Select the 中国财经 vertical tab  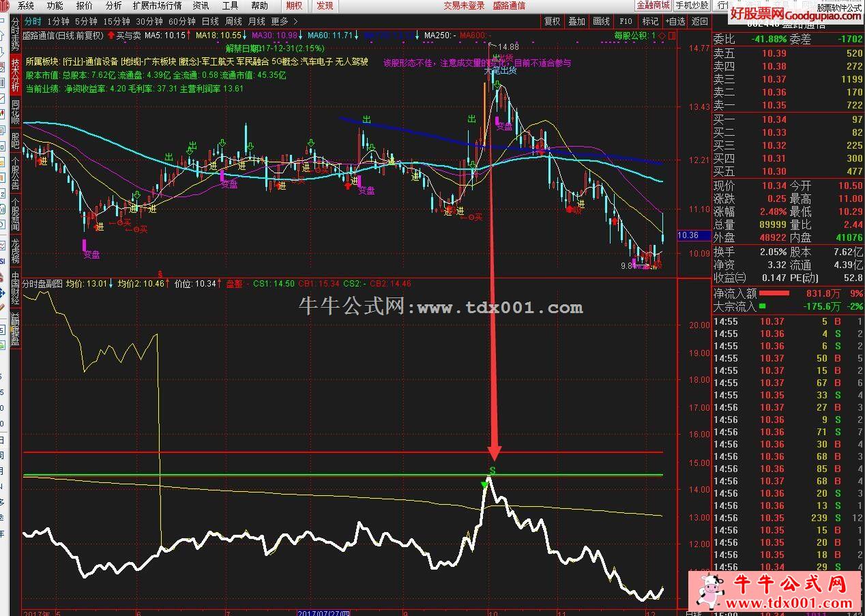15,288
